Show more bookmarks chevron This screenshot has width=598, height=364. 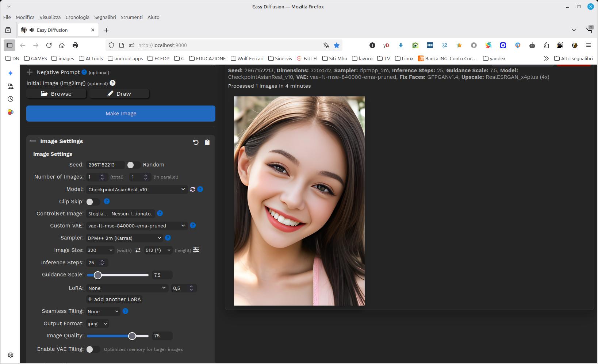[546, 58]
